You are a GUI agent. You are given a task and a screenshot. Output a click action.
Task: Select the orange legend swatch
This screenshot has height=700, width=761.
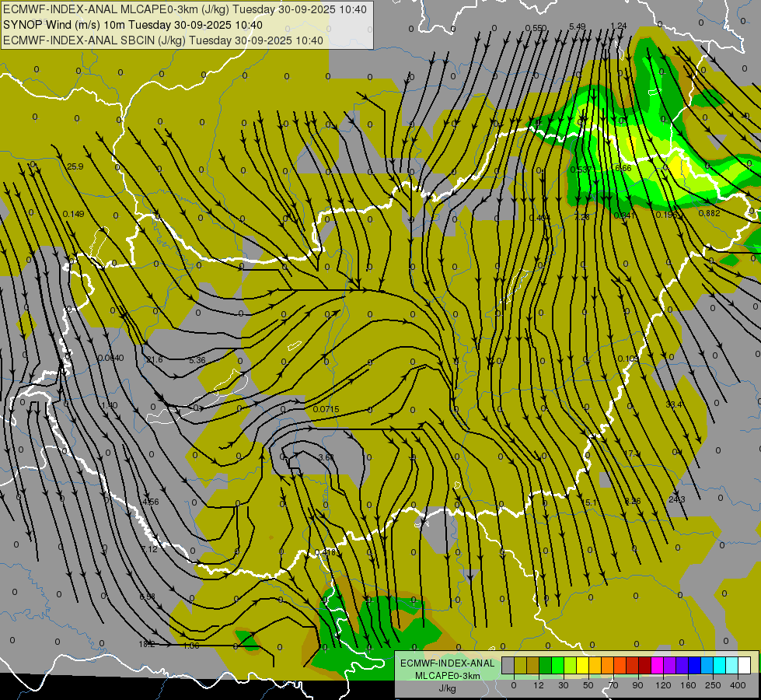click(x=608, y=665)
